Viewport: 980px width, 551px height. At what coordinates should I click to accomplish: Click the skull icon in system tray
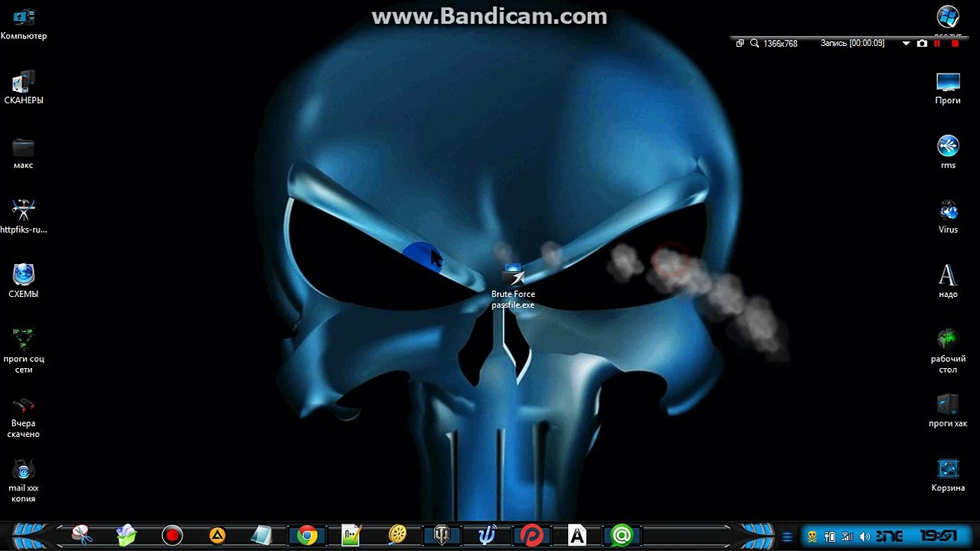[812, 536]
